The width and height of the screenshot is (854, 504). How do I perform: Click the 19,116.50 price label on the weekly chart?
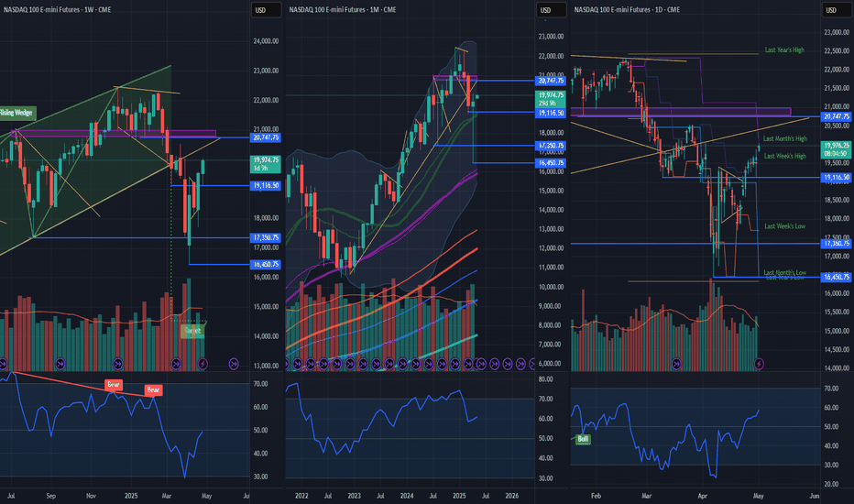[x=266, y=185]
